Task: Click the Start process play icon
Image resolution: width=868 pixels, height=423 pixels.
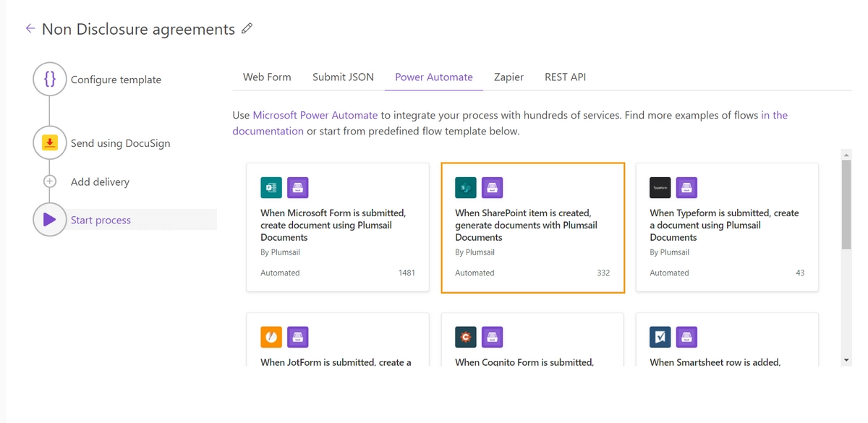Action: pyautogui.click(x=49, y=220)
